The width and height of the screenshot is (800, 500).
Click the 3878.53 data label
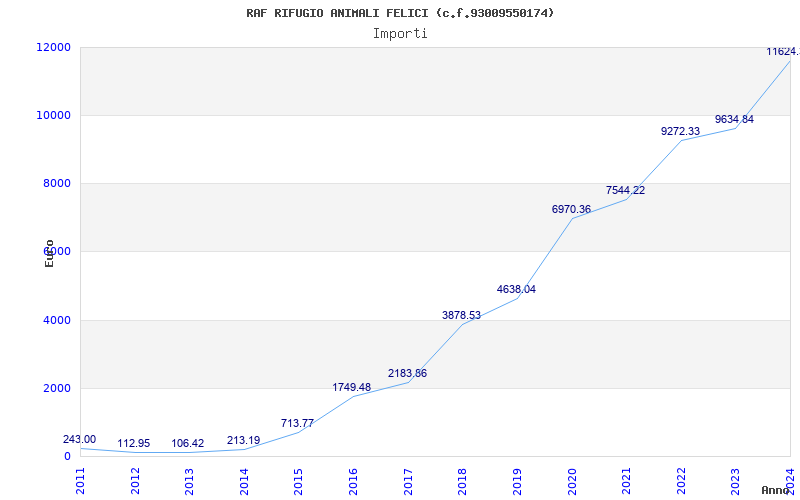pyautogui.click(x=461, y=315)
